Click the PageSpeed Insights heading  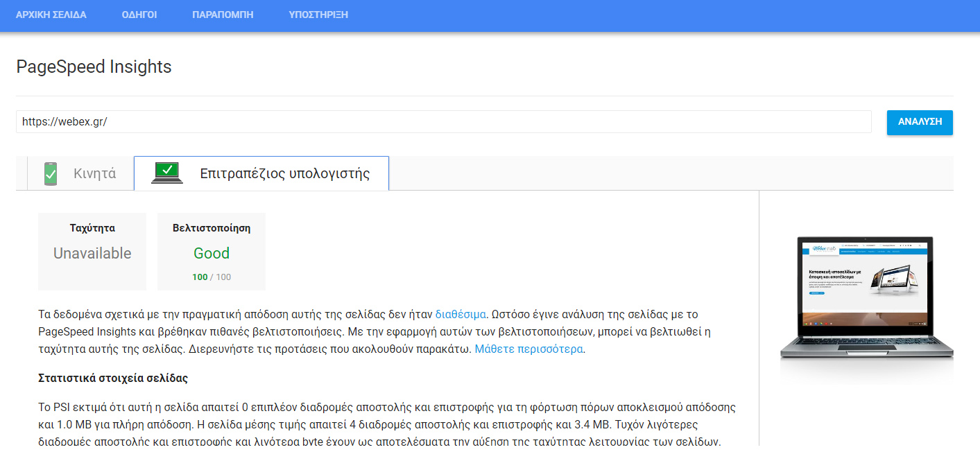[94, 67]
